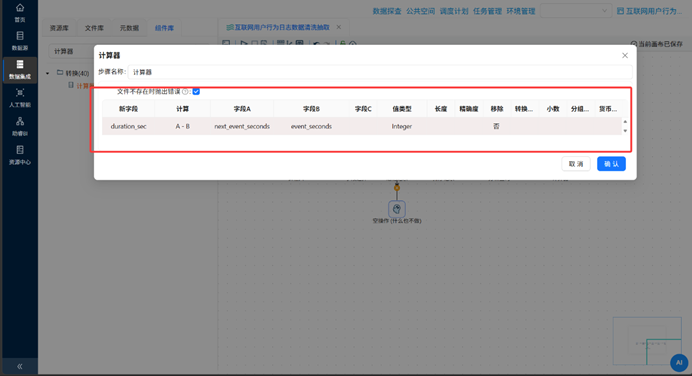692x376 pixels.
Task: Open the BI sidebar section below 人工智能
Action: coord(20,126)
